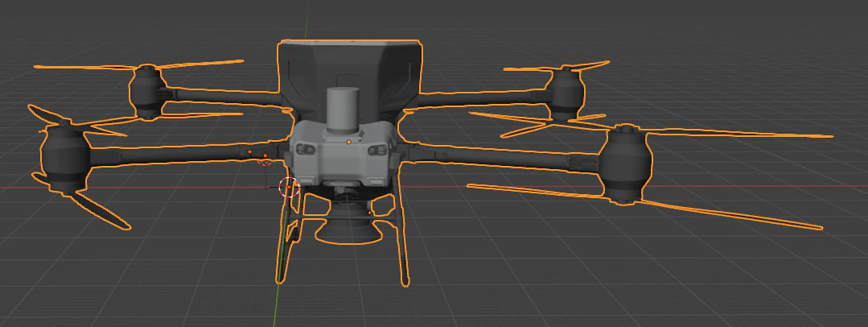
Task: Select the front-right motor pod
Action: click(x=626, y=164)
